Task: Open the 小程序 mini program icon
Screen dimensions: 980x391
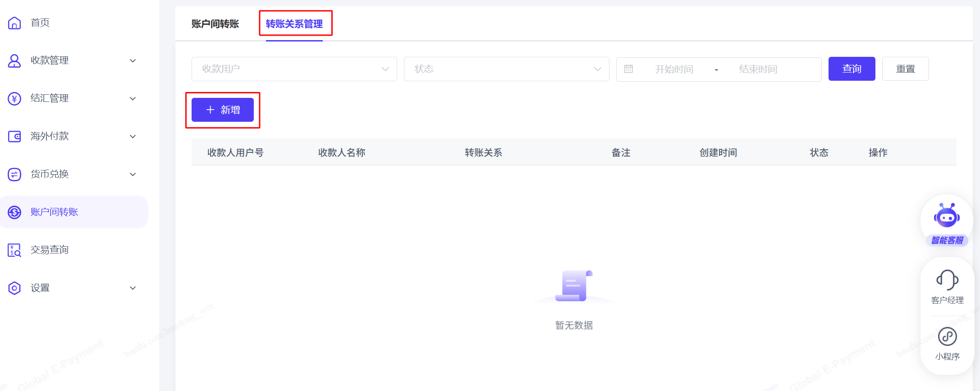Action: (947, 336)
